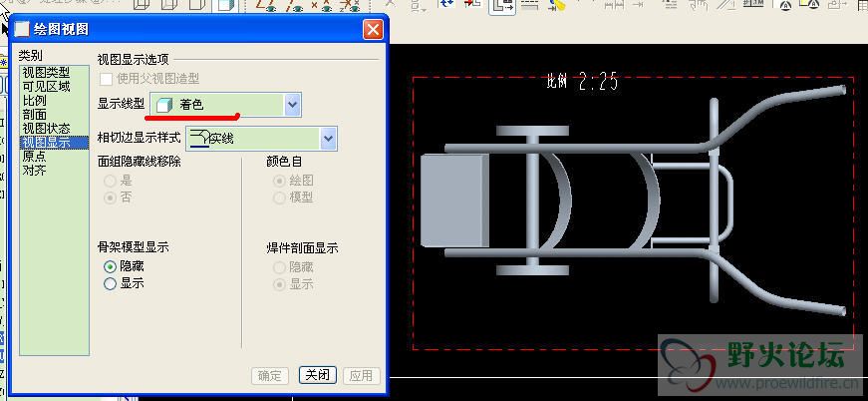The image size is (868, 401).
Task: Choose 隐藏 for 焊件剖面显示
Action: click(x=280, y=267)
